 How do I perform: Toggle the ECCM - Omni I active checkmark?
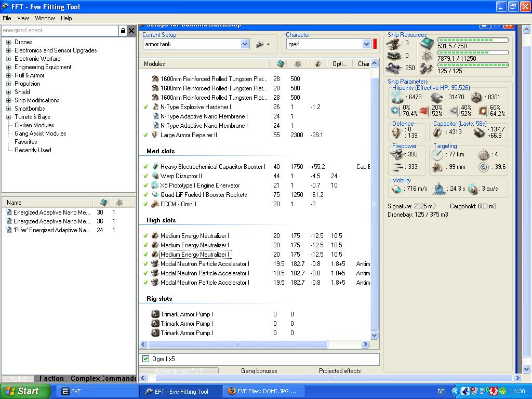click(145, 204)
